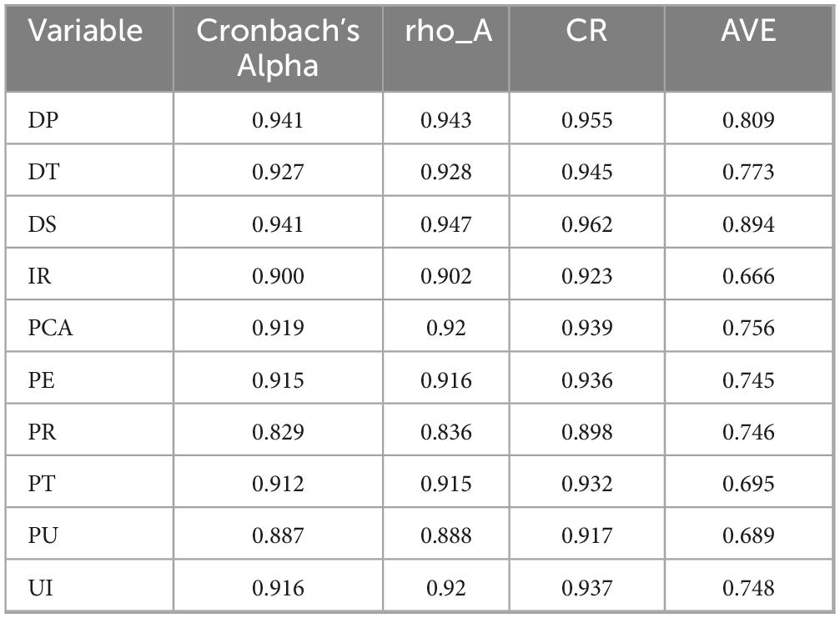Image resolution: width=840 pixels, height=618 pixels.
Task: Select the PCA row label
Action: click(x=51, y=328)
